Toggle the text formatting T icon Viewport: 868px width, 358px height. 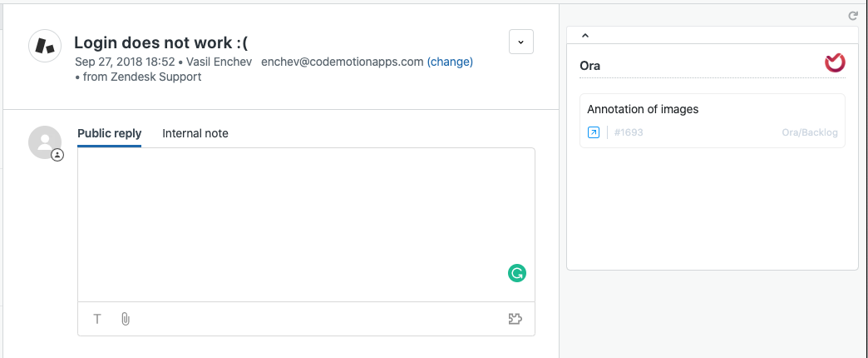coord(97,319)
